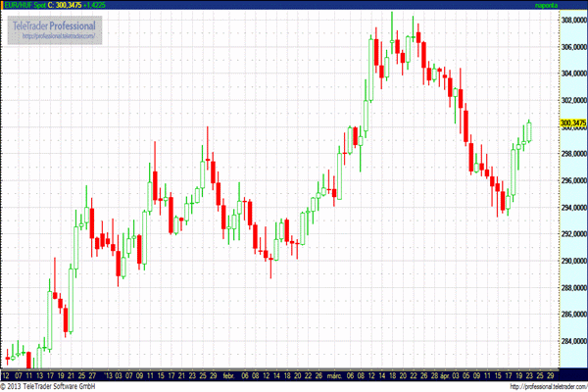588x392 pixels.
Task: Select the 'febr.' month marker on time axis
Action: click(228, 374)
